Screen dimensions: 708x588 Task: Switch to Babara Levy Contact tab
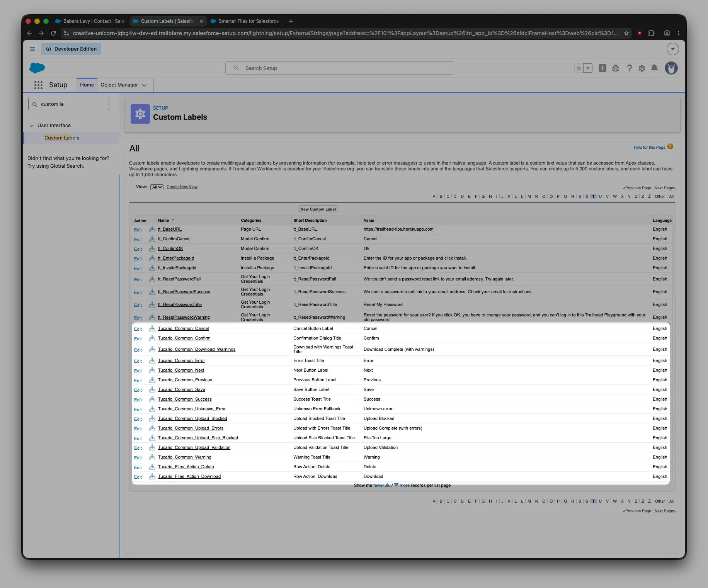91,21
